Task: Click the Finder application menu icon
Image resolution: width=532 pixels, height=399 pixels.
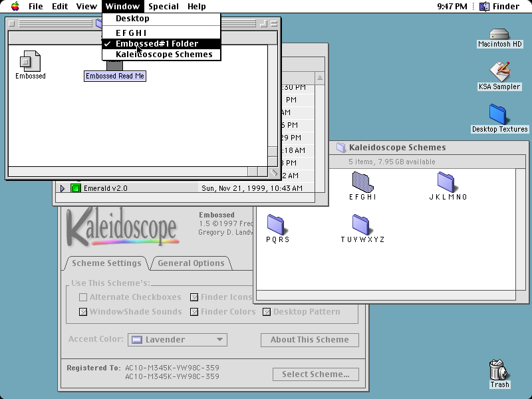Action: click(x=484, y=6)
